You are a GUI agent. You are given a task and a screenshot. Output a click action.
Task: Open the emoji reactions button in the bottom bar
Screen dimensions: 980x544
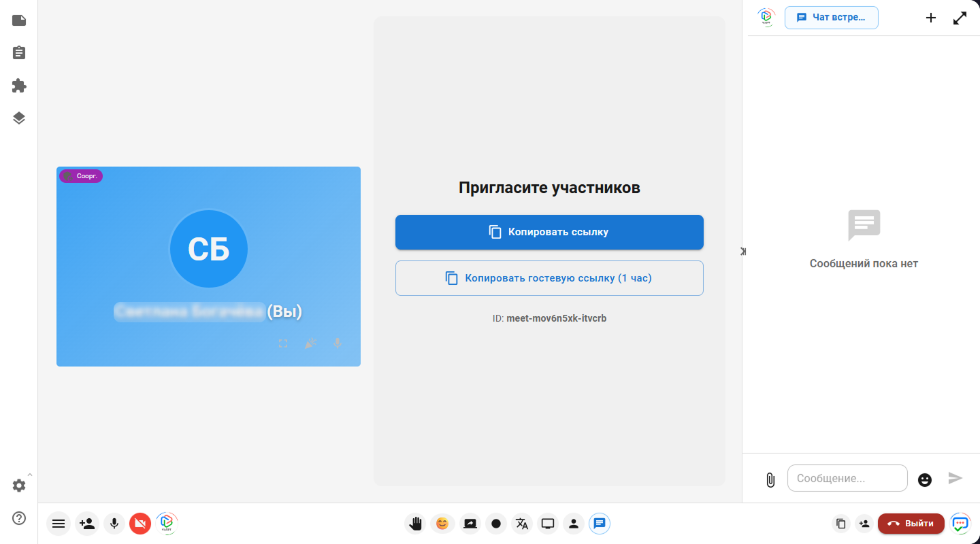coord(442,524)
